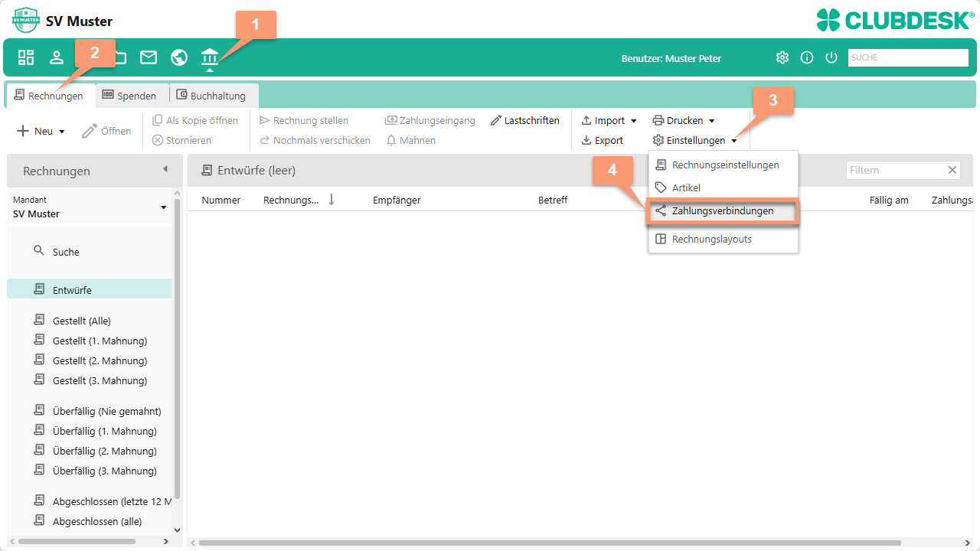Select Zahlungsverbindungen from the menu
Viewport: 980px width, 551px height.
(x=724, y=210)
